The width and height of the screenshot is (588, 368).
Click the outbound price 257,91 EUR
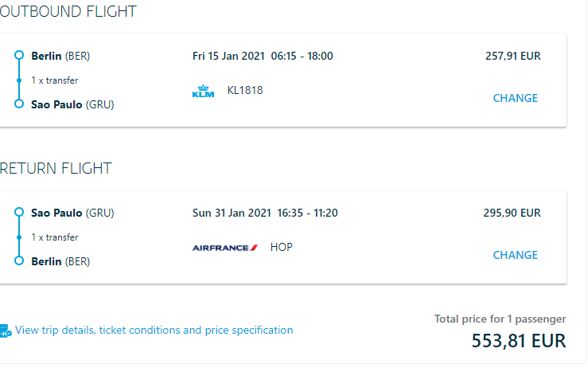coord(513,56)
